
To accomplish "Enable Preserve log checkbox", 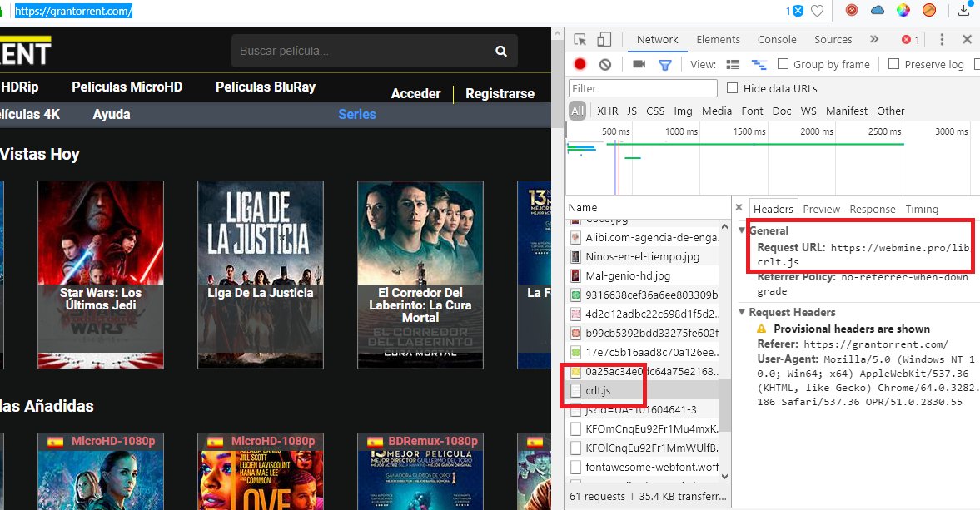I will [893, 64].
